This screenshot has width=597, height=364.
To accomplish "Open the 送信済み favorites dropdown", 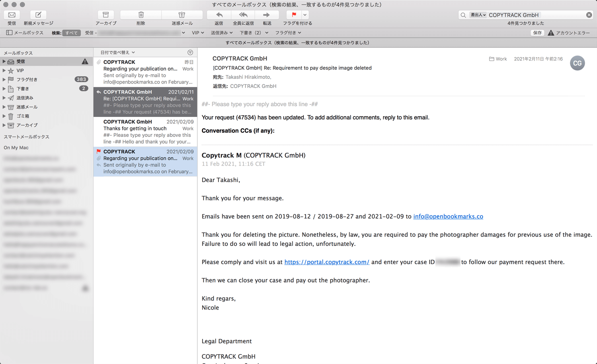I will click(222, 33).
